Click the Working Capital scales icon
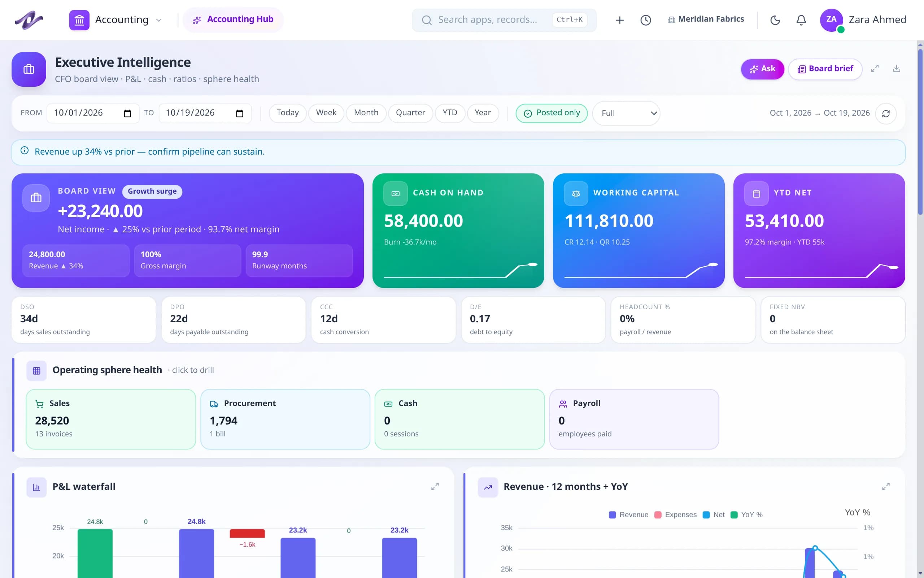The width and height of the screenshot is (924, 578). pyautogui.click(x=576, y=193)
